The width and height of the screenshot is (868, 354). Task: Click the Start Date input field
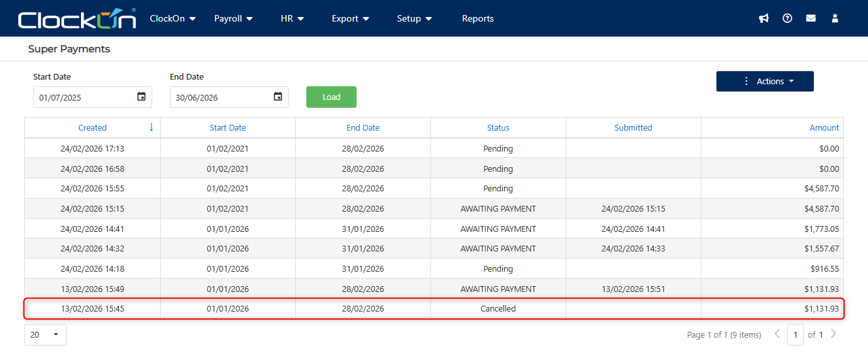pyautogui.click(x=85, y=97)
